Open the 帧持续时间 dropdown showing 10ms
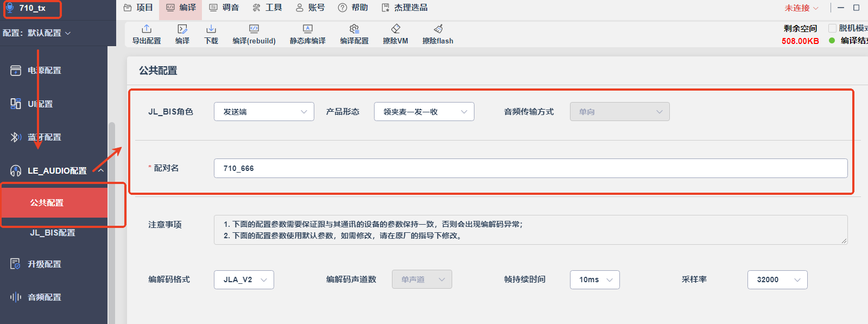Viewport: 868px width, 324px height. click(x=594, y=279)
